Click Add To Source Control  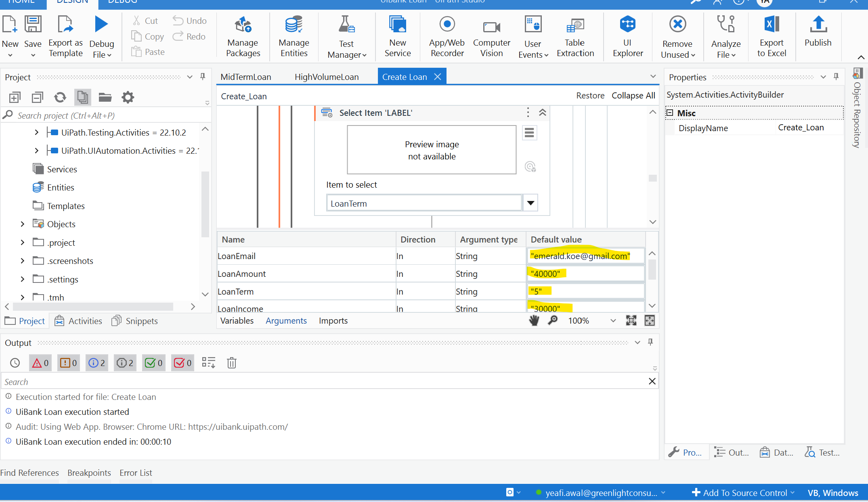tap(743, 493)
